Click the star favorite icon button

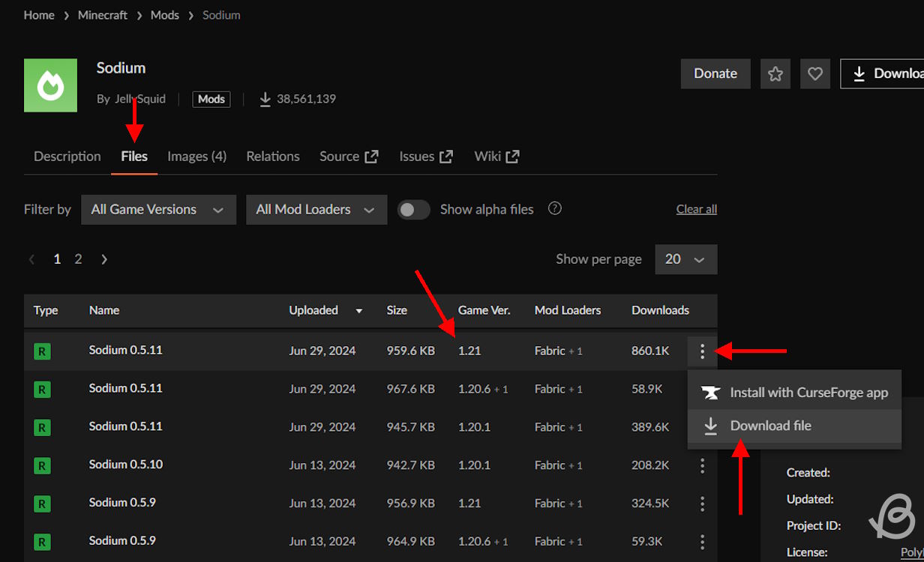pyautogui.click(x=775, y=73)
